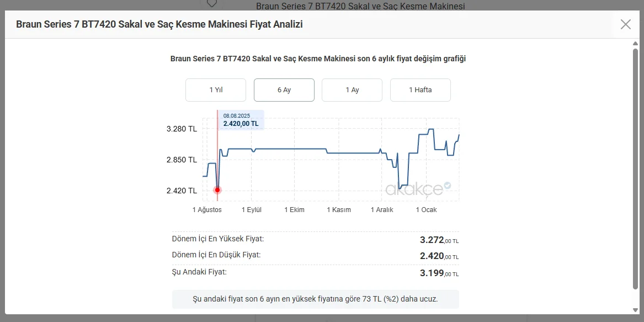Click the dialog's vertical scrollbar thumb
The width and height of the screenshot is (644, 322).
(635, 166)
